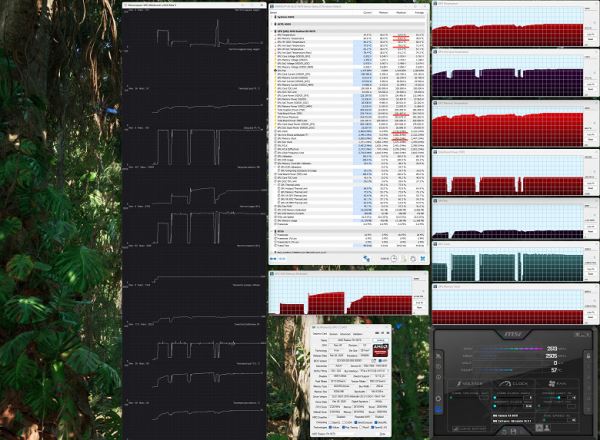Click the blue monitoring icon in Afterburner sidebar

pyautogui.click(x=438, y=409)
